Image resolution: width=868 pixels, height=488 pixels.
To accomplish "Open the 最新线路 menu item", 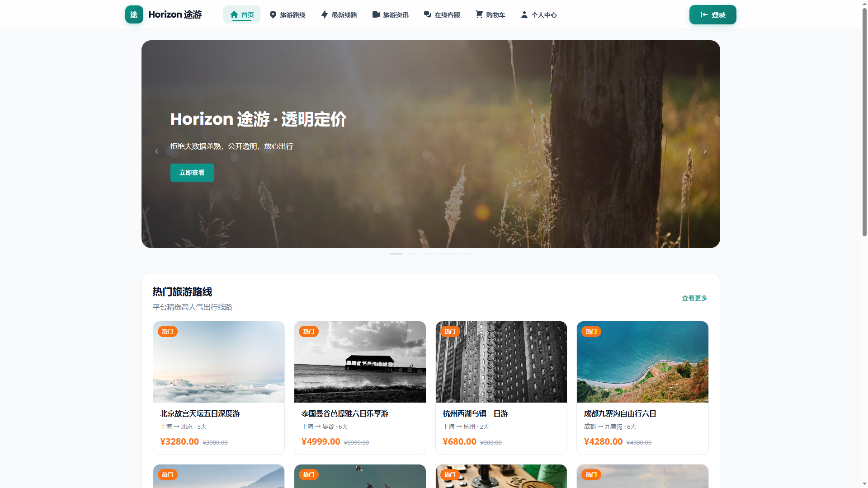I will click(x=339, y=14).
